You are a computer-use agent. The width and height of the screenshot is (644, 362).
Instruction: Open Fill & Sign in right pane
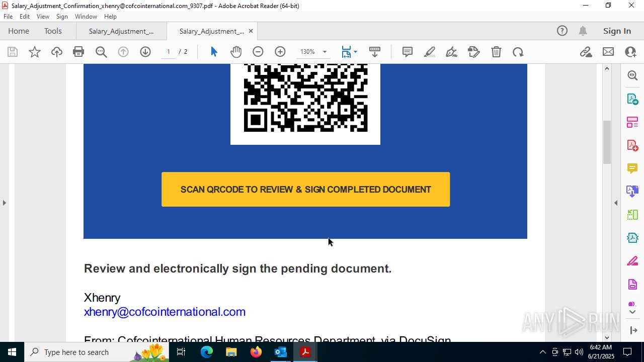(x=632, y=261)
